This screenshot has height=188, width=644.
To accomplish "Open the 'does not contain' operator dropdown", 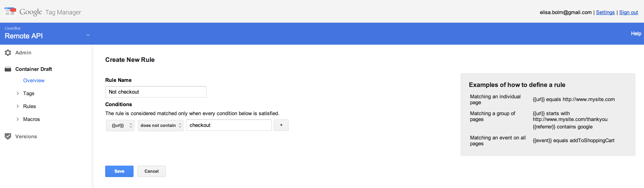I will click(x=160, y=125).
